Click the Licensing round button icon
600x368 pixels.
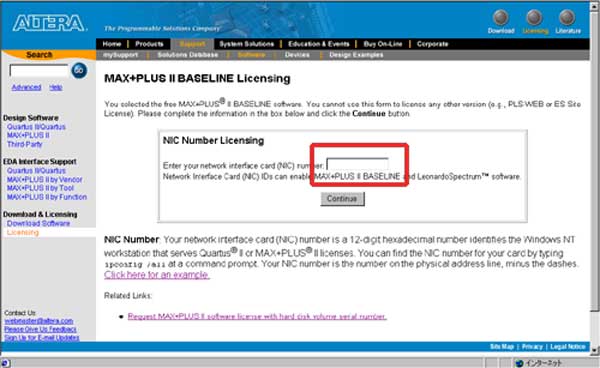click(x=534, y=18)
